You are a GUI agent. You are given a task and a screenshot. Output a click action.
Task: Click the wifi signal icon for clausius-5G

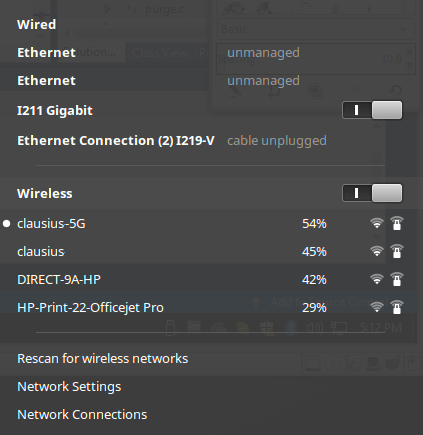[377, 223]
